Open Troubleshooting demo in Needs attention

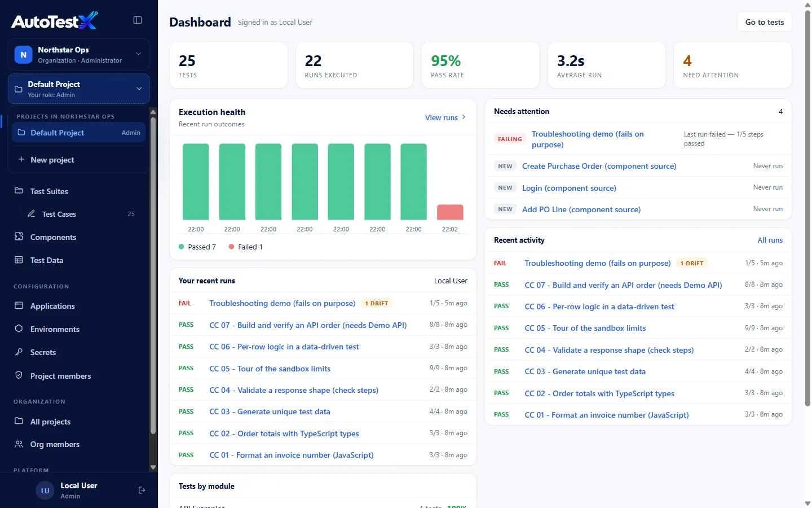coord(588,139)
